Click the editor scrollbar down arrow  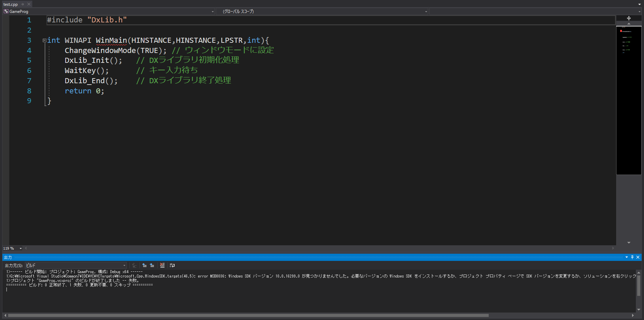coord(629,243)
